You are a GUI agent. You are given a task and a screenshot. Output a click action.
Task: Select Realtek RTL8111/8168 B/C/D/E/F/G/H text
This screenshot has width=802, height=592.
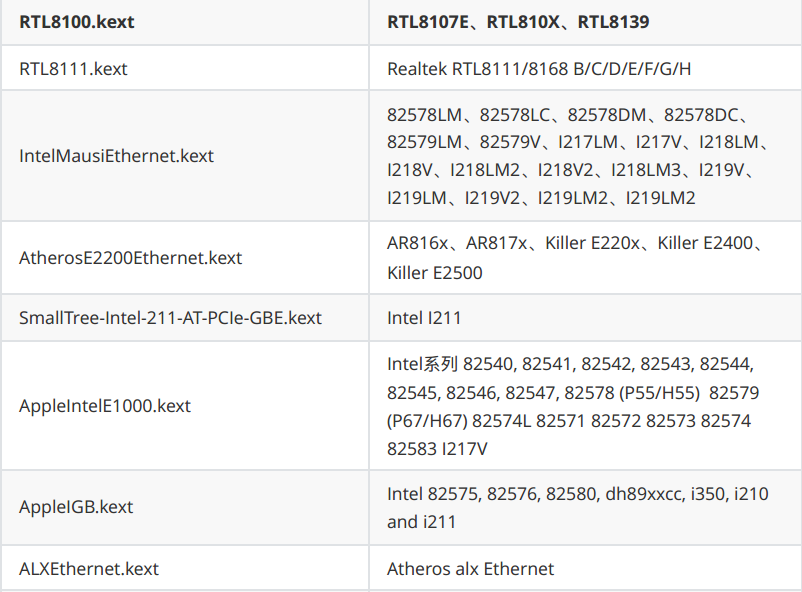pos(539,69)
